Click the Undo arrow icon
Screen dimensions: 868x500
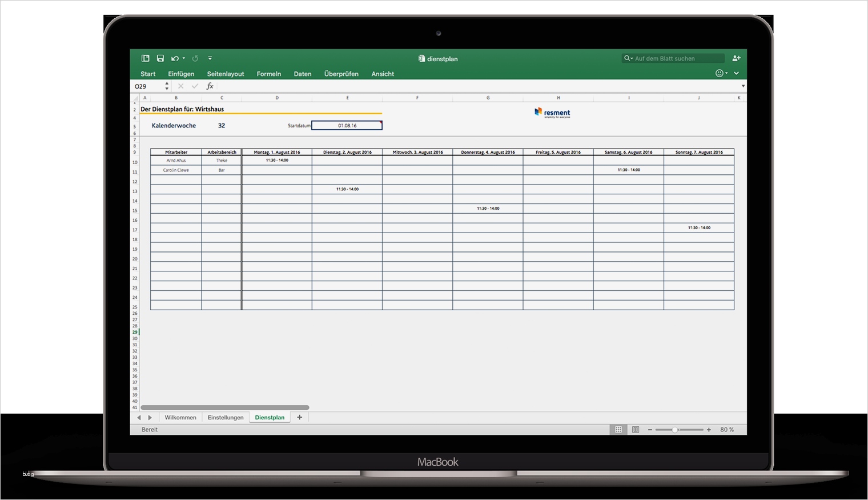pos(174,58)
